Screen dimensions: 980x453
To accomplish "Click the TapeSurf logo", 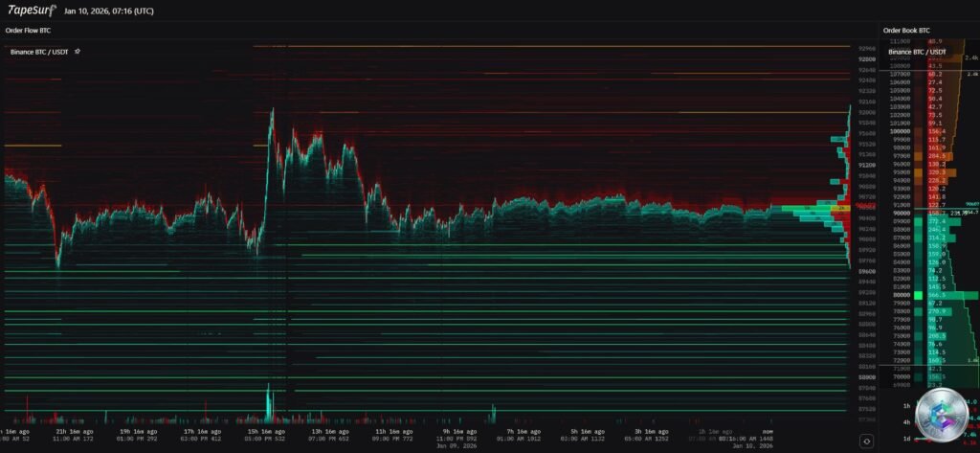I will (x=29, y=11).
